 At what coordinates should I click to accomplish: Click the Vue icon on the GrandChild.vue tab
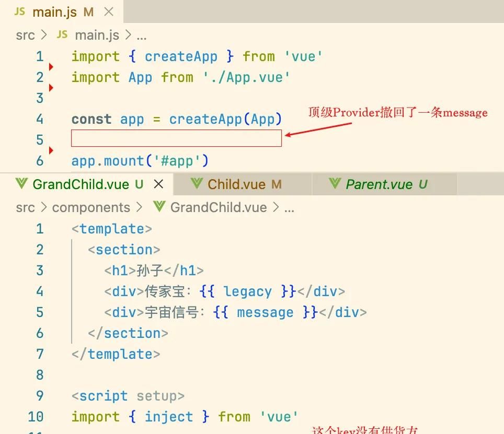(21, 184)
